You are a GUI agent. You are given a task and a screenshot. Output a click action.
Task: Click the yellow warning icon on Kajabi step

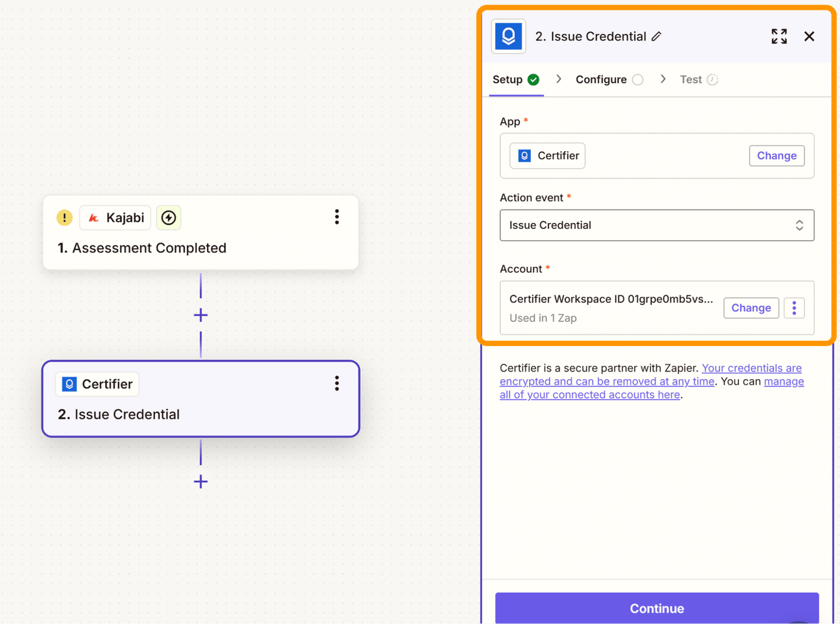pyautogui.click(x=64, y=217)
